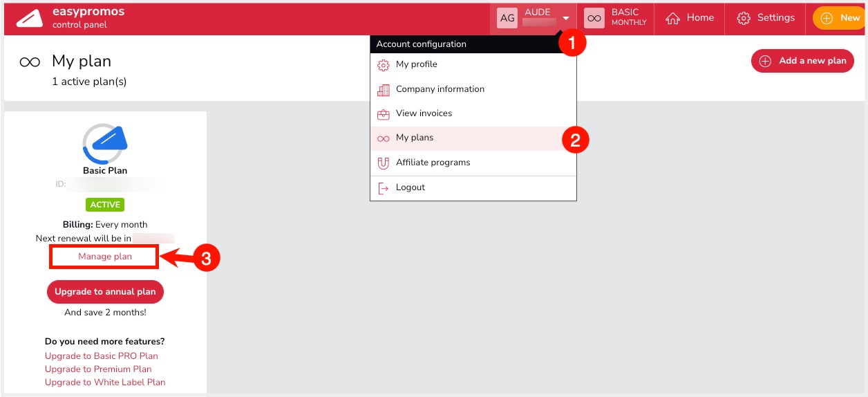Click the New plus icon
The height and width of the screenshot is (397, 868).
coord(827,18)
